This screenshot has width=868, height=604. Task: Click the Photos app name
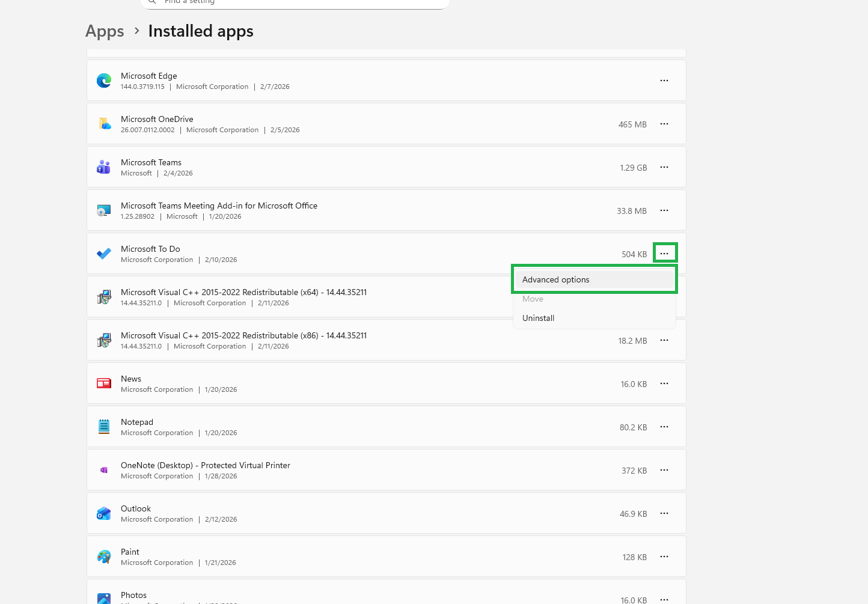[133, 595]
